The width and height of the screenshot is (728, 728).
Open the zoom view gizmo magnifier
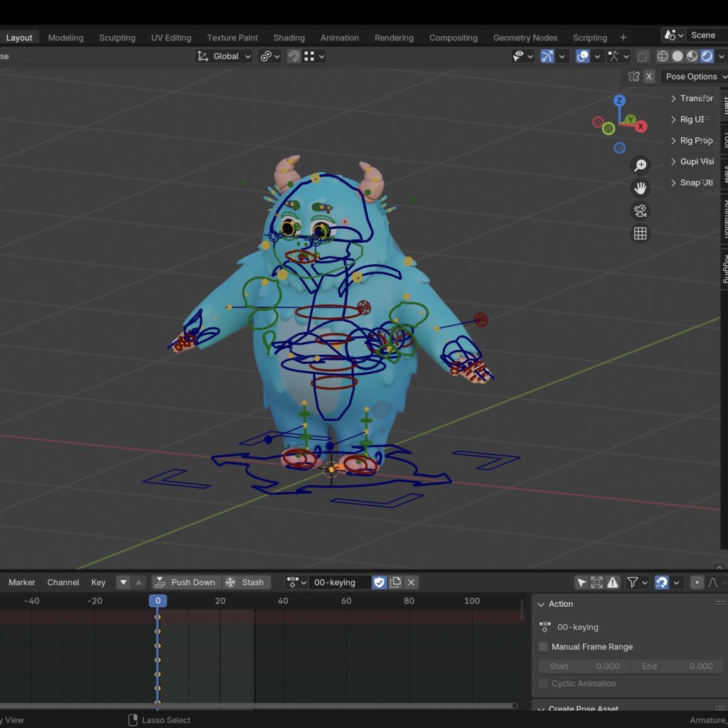pos(641,165)
